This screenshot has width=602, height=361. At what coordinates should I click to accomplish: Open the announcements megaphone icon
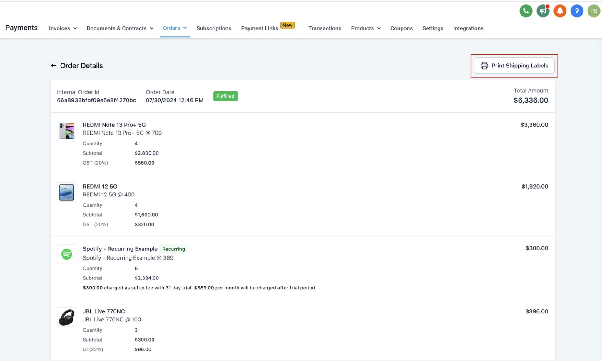pos(543,11)
